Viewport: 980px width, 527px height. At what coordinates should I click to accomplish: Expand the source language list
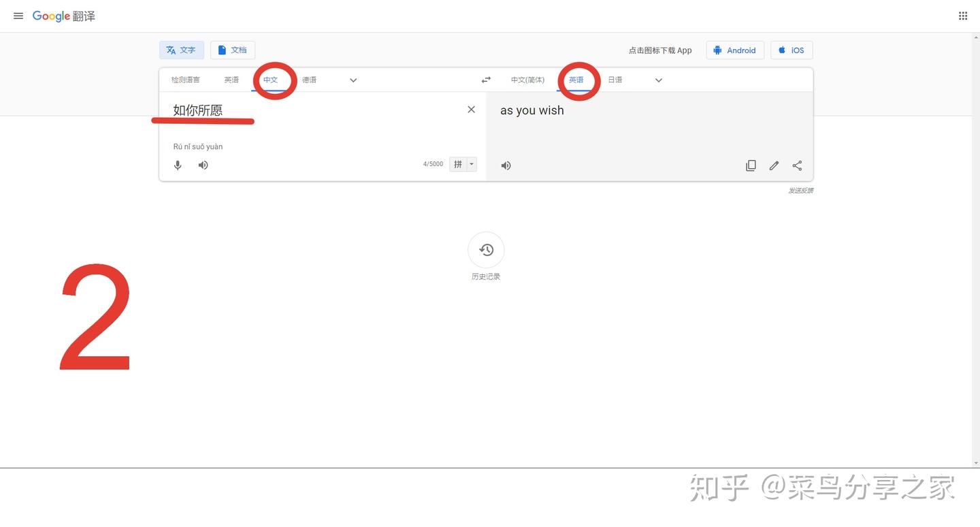[353, 80]
